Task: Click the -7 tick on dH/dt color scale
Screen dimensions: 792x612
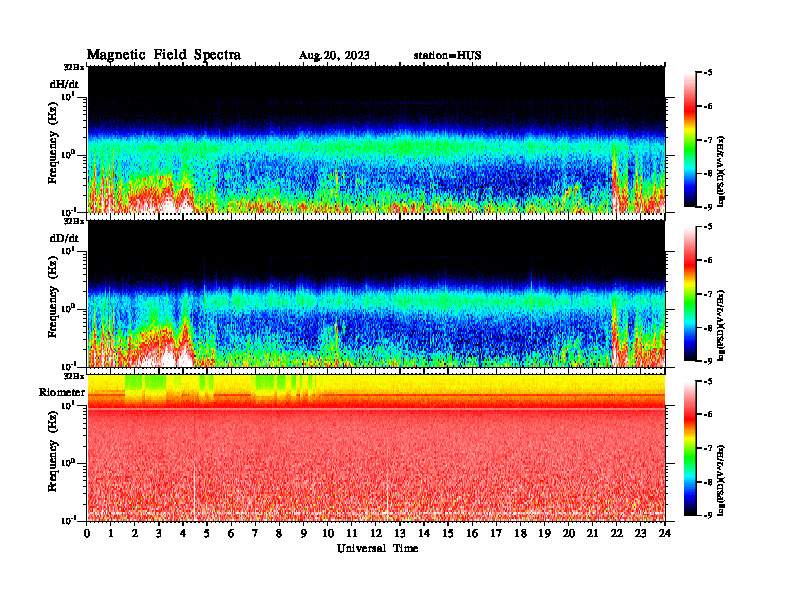Action: click(708, 140)
